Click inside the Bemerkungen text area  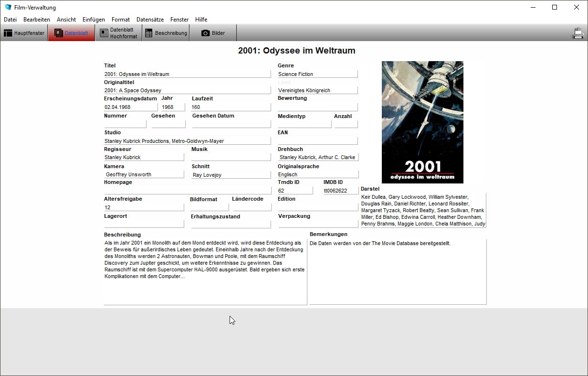398,271
